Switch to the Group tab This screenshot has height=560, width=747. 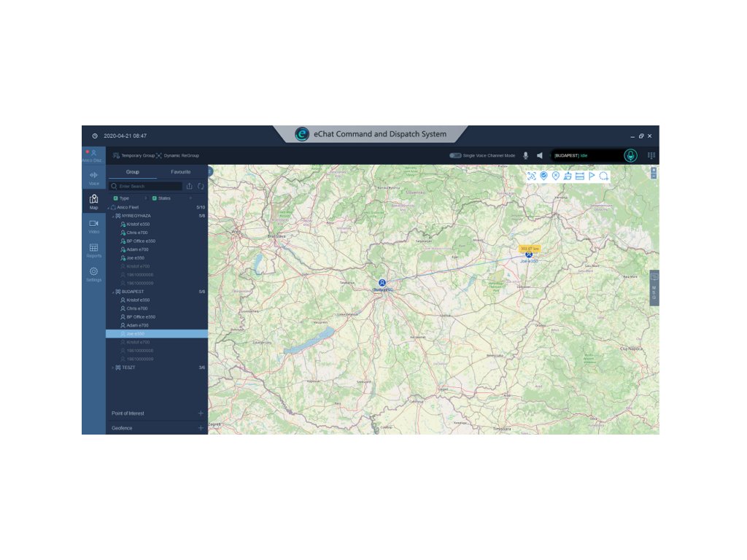(x=133, y=172)
